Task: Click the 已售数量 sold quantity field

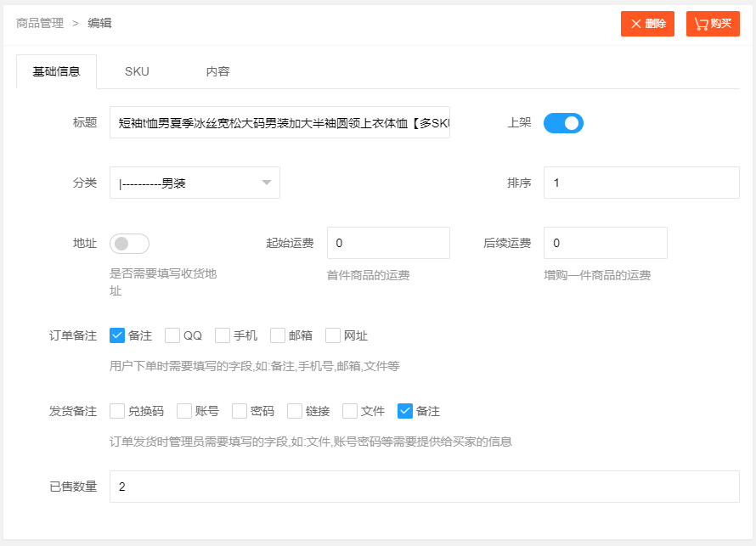Action: click(x=424, y=487)
